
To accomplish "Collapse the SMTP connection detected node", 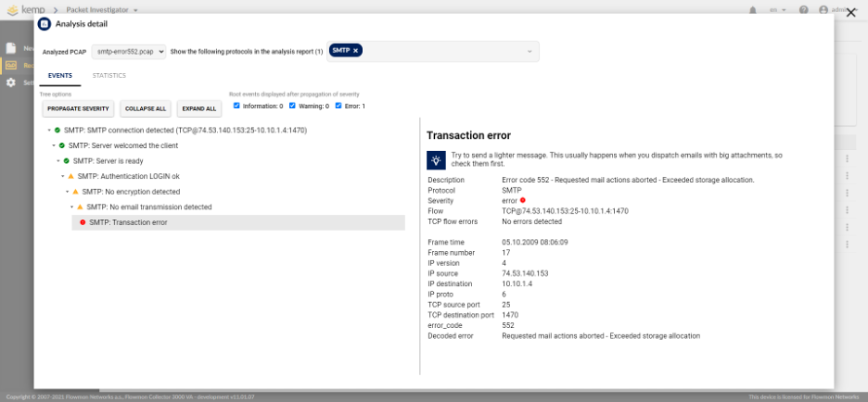I will (x=49, y=131).
